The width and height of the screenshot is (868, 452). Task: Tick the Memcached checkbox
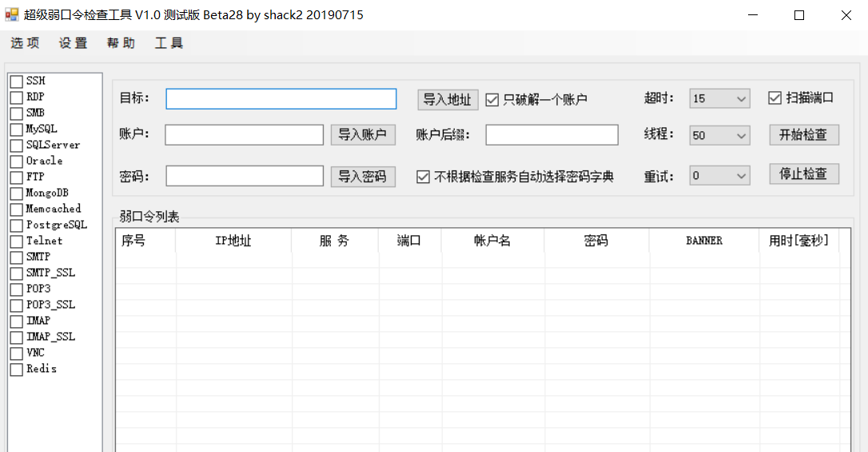point(17,210)
